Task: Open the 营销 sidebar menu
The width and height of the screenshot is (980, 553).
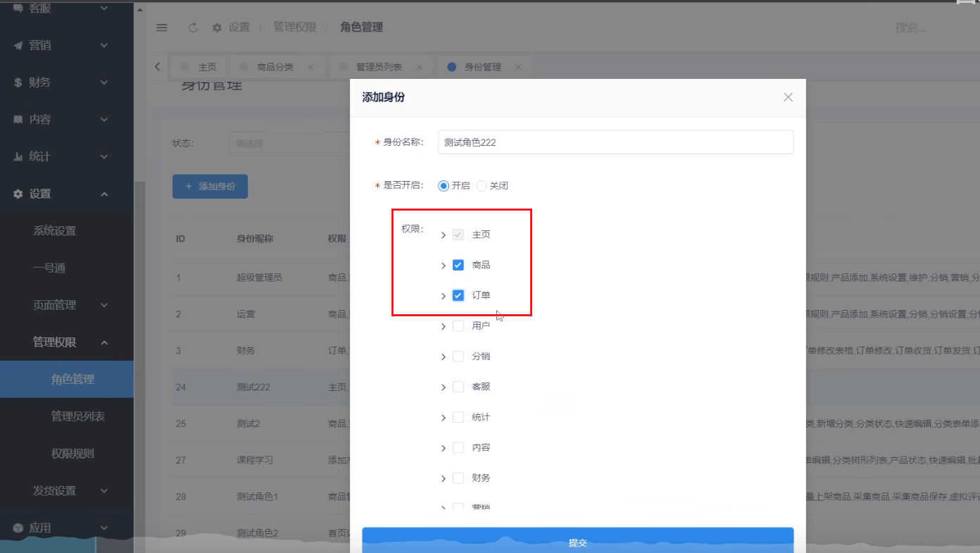Action: (67, 46)
